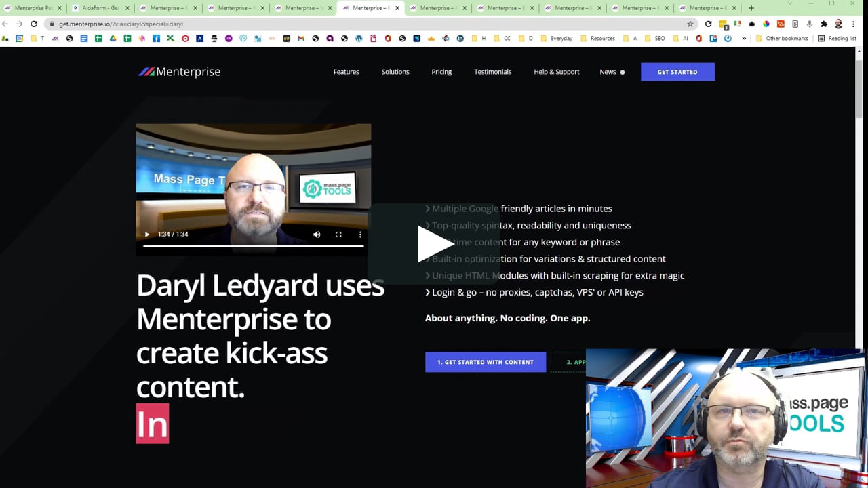Click the embedded video progress bar
Image resolution: width=868 pixels, height=488 pixels.
coord(254,246)
